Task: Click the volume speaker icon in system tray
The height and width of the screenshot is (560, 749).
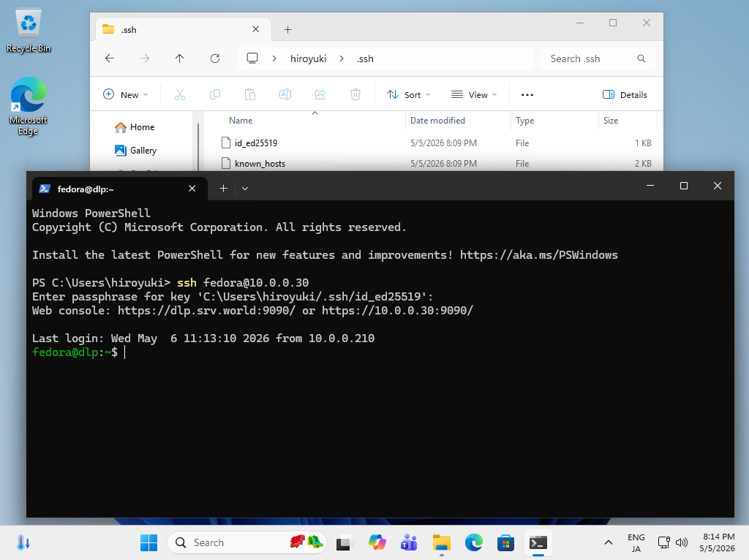Action: pyautogui.click(x=682, y=542)
